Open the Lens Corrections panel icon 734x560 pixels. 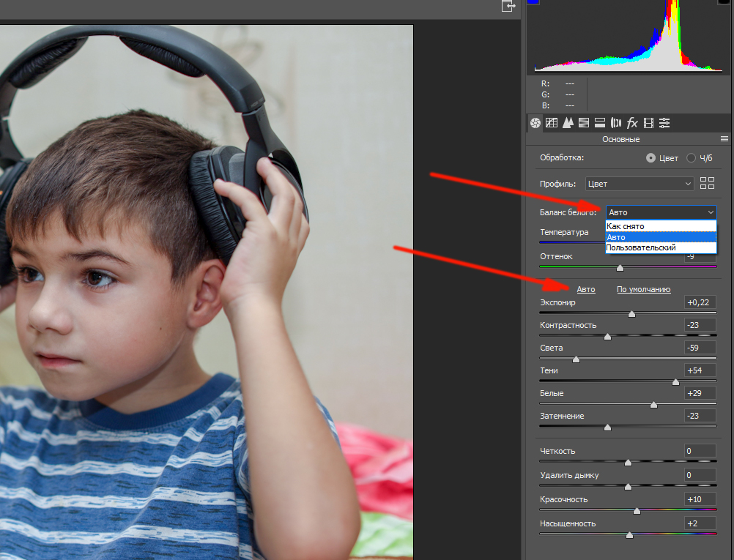click(615, 123)
